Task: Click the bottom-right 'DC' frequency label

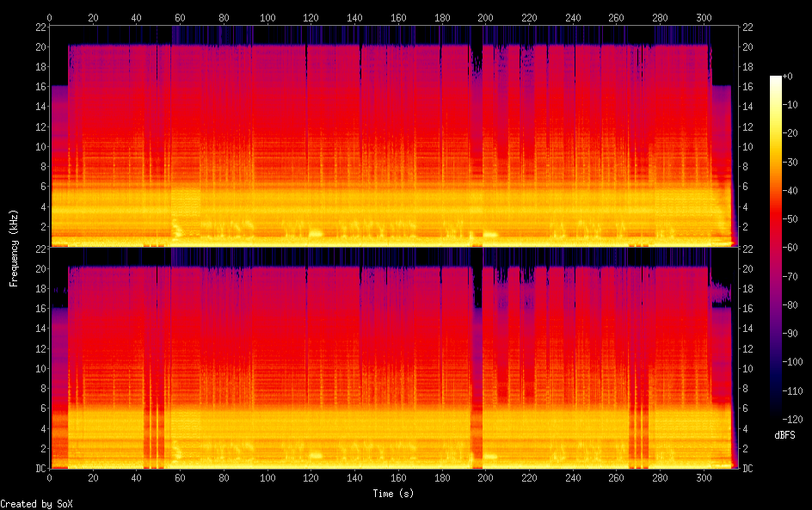Action: (x=748, y=469)
